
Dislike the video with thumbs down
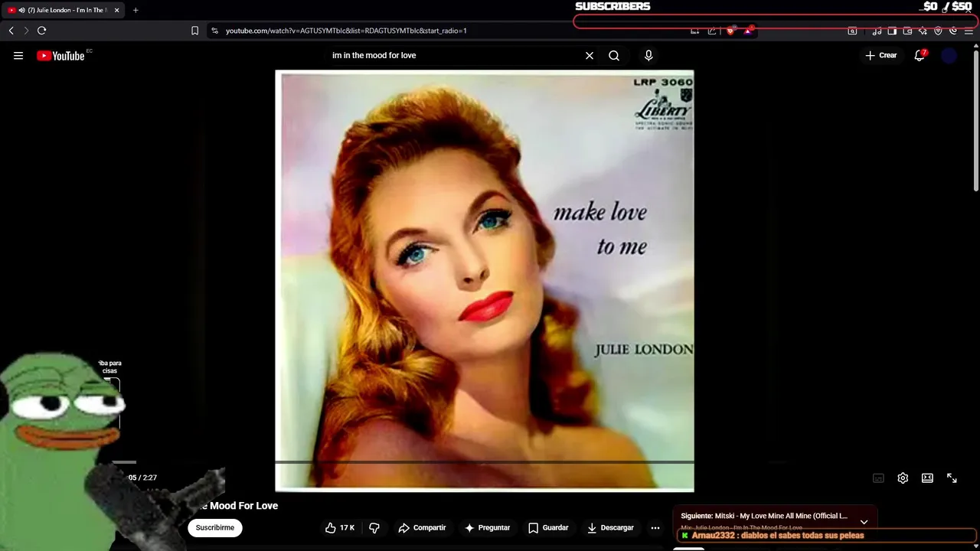tap(374, 527)
